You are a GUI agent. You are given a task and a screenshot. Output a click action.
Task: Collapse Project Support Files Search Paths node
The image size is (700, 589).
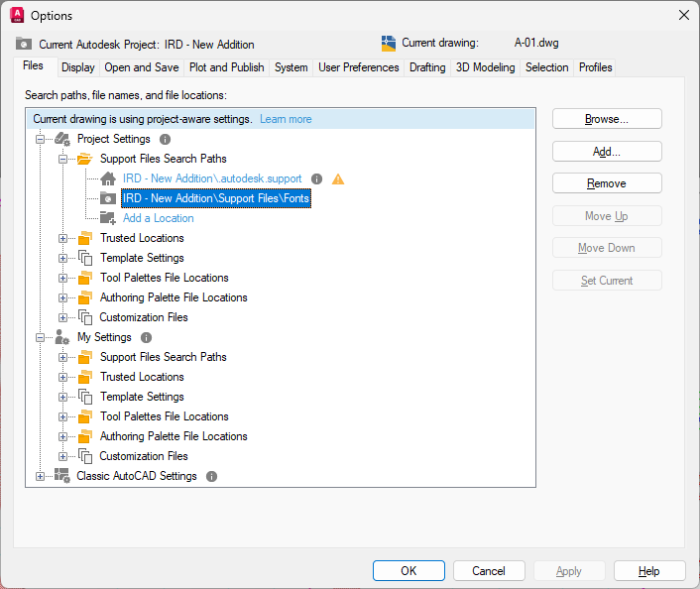[x=62, y=159]
